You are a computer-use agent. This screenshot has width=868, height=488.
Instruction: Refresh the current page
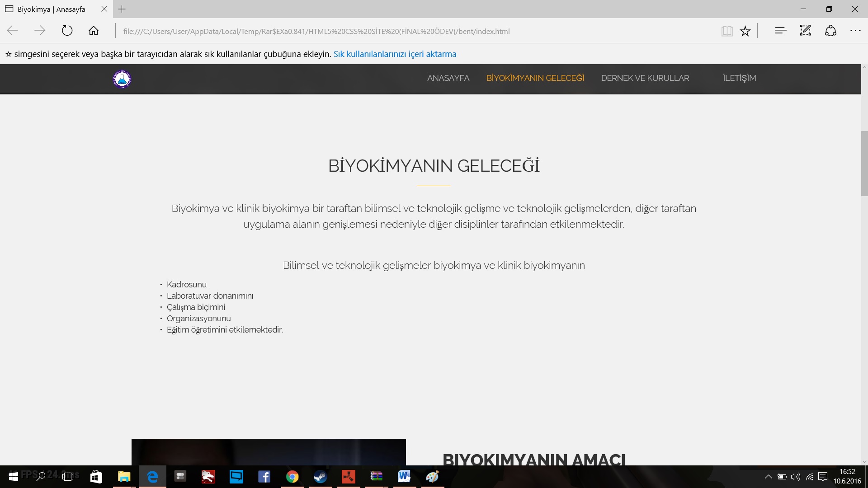(67, 31)
